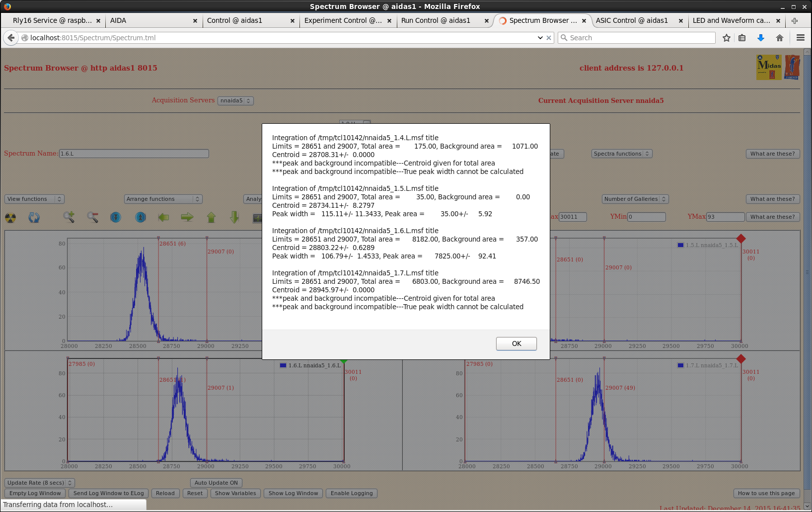Zoom in with the magnifier plus icon
Screen dimensions: 812x512
[x=69, y=217]
